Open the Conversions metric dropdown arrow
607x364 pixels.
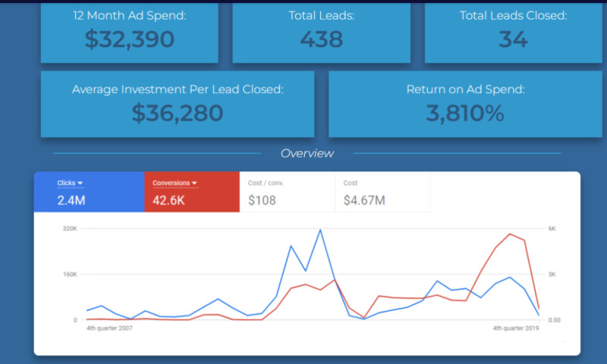194,184
